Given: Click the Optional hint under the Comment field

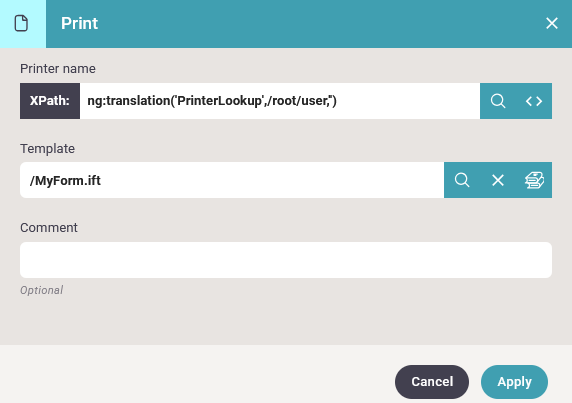Looking at the screenshot, I should click(42, 290).
